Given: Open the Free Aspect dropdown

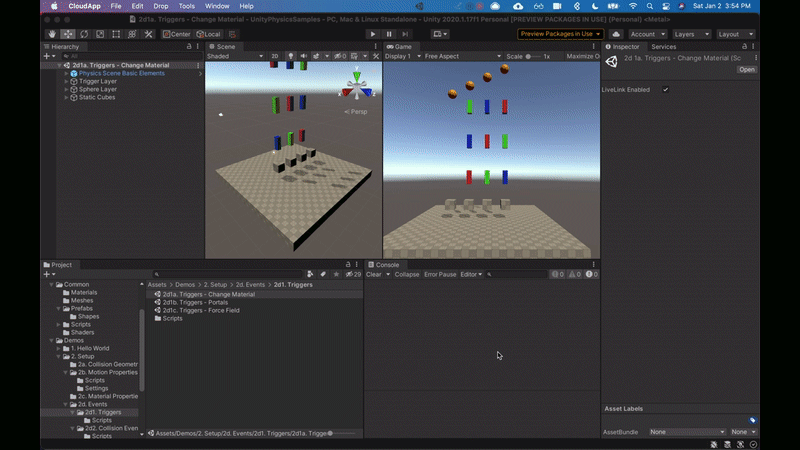Looking at the screenshot, I should pos(463,56).
